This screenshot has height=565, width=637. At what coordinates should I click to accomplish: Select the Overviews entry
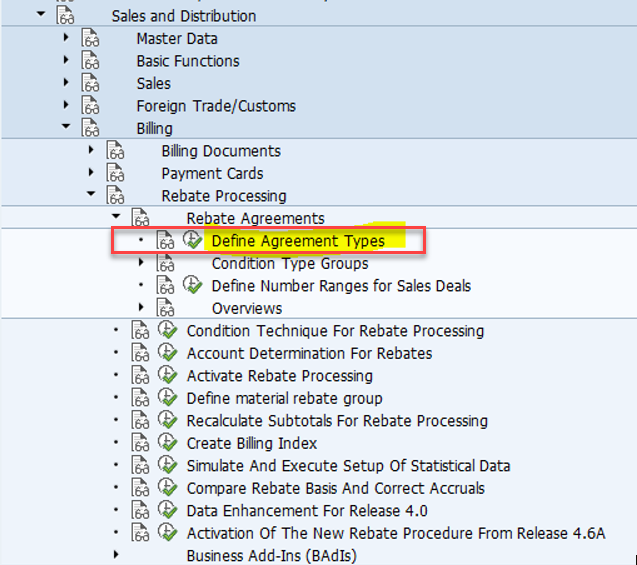coord(247,308)
